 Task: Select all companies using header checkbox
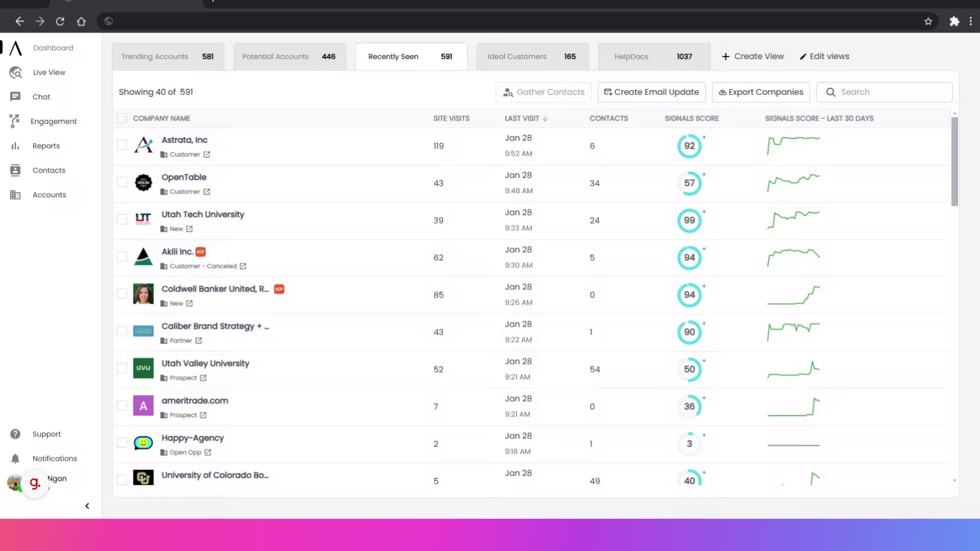(122, 118)
